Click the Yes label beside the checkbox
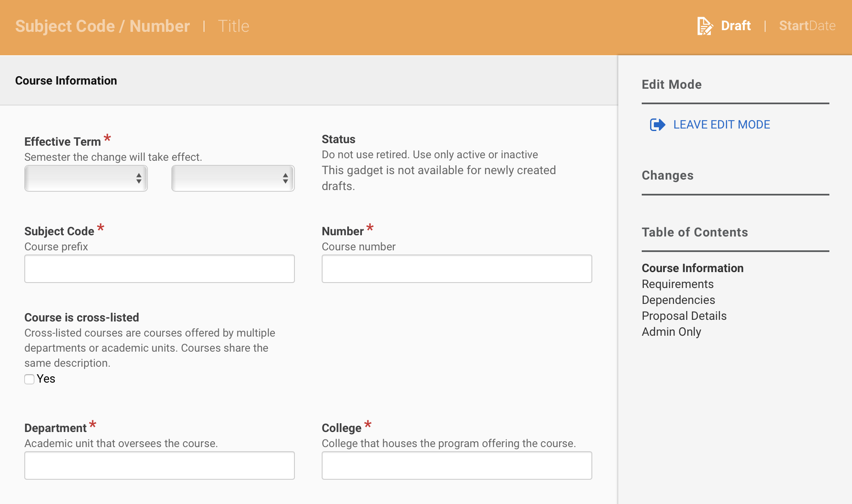852x504 pixels. coord(46,379)
